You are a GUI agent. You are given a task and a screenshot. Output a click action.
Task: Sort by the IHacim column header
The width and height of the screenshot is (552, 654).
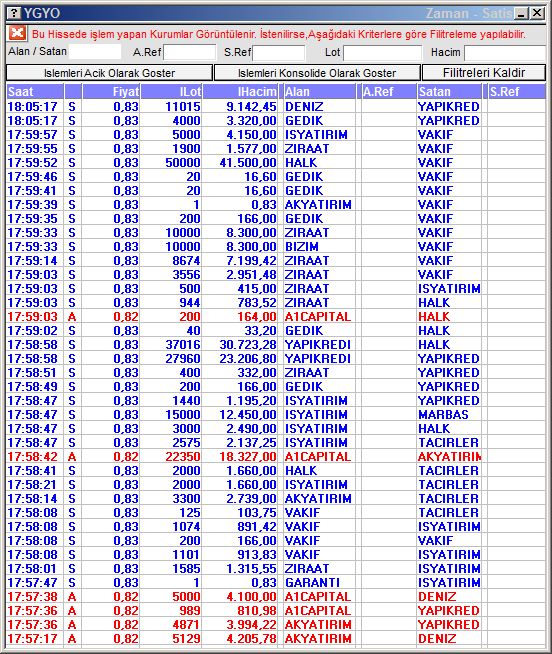pos(240,91)
